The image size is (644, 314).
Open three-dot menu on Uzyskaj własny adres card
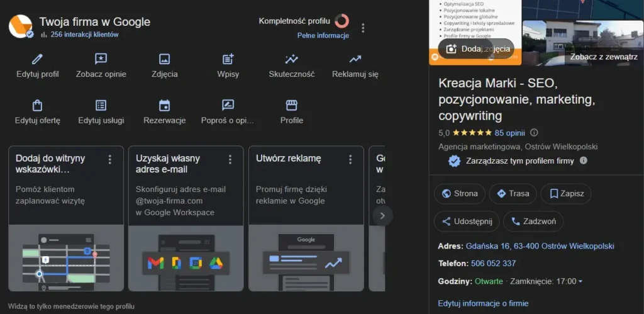tap(230, 159)
